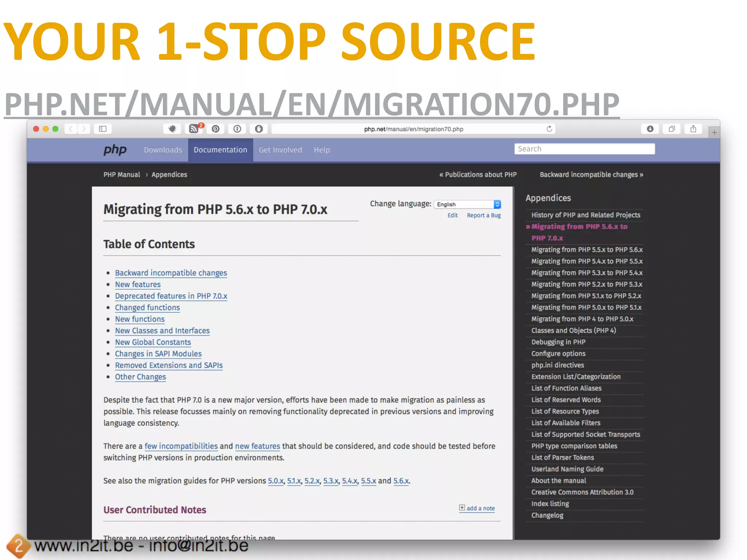Open Backward incompatible changes in contents
The image size is (747, 560).
click(171, 273)
